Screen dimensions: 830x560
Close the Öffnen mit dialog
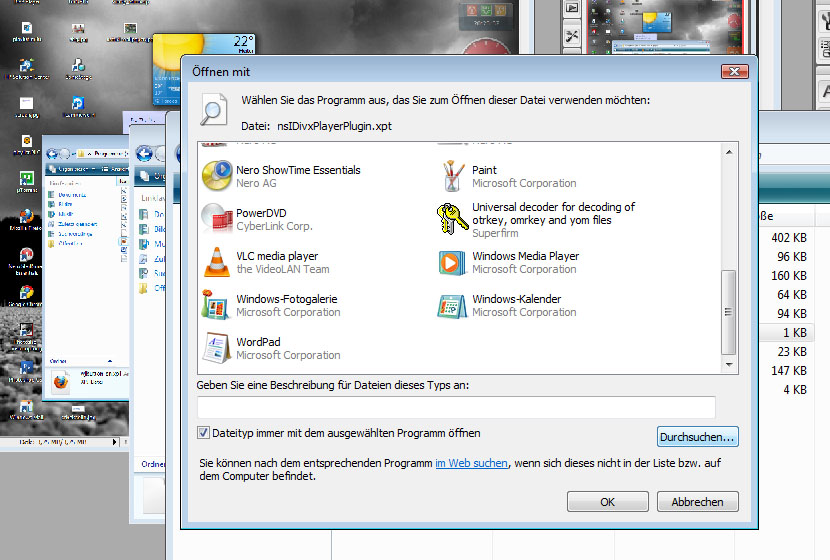pos(734,71)
